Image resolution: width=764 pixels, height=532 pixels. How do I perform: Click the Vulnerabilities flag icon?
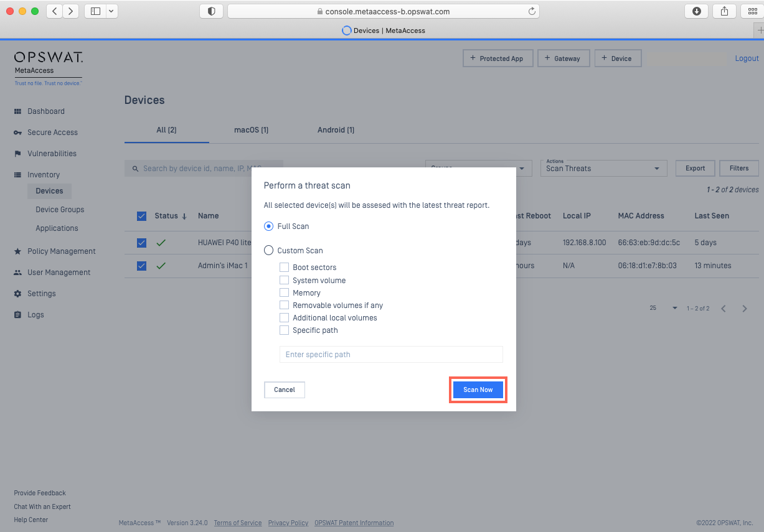click(17, 154)
